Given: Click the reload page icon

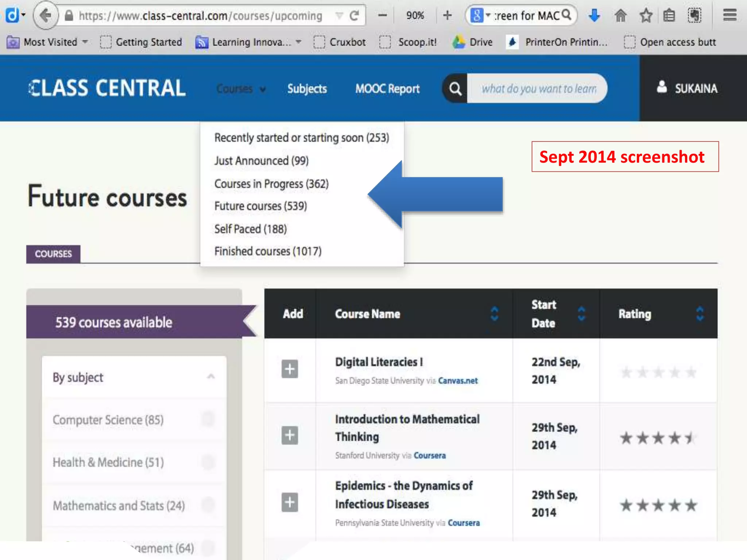Looking at the screenshot, I should click(x=354, y=16).
